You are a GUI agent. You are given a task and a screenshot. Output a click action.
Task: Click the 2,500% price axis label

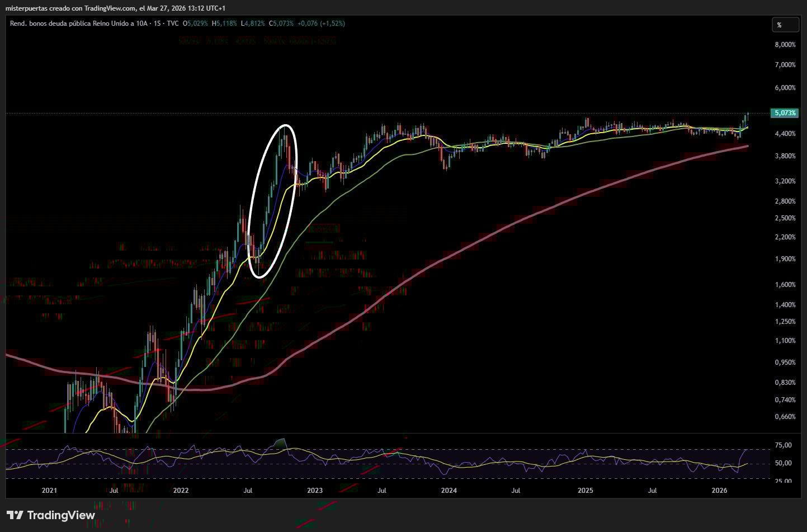pos(785,218)
